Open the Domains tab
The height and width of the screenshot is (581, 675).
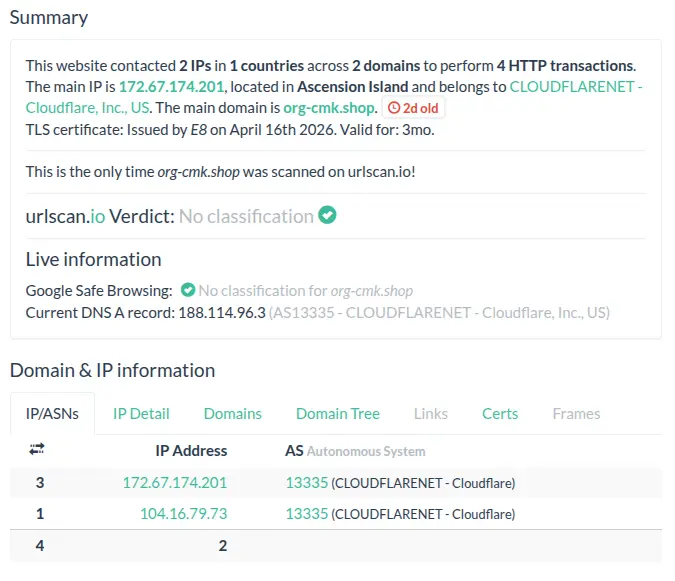[x=232, y=413]
